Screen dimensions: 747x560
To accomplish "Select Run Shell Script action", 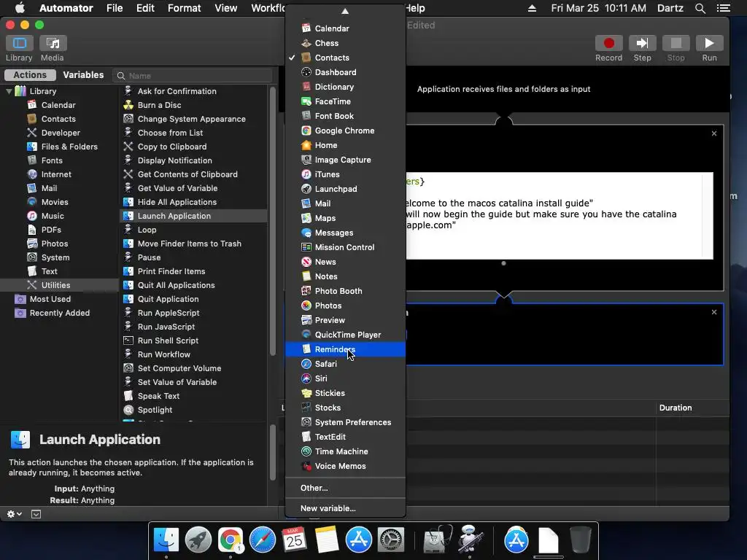I will coord(168,341).
